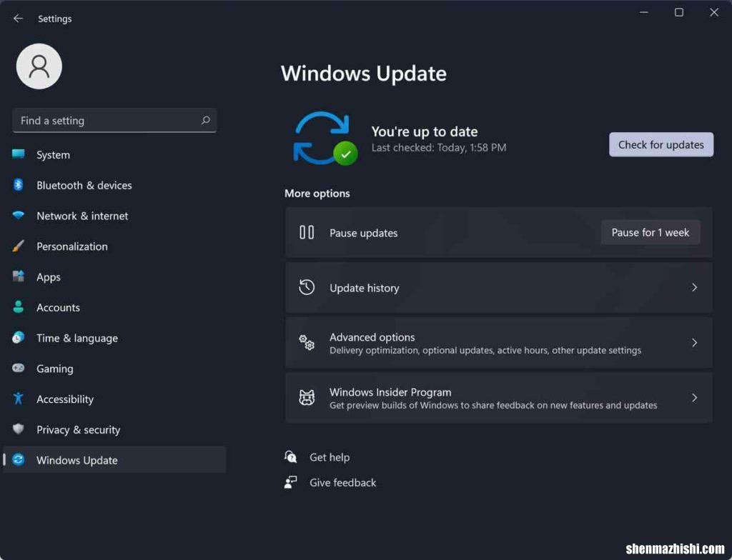Click the Personalization paintbrush icon

point(18,246)
